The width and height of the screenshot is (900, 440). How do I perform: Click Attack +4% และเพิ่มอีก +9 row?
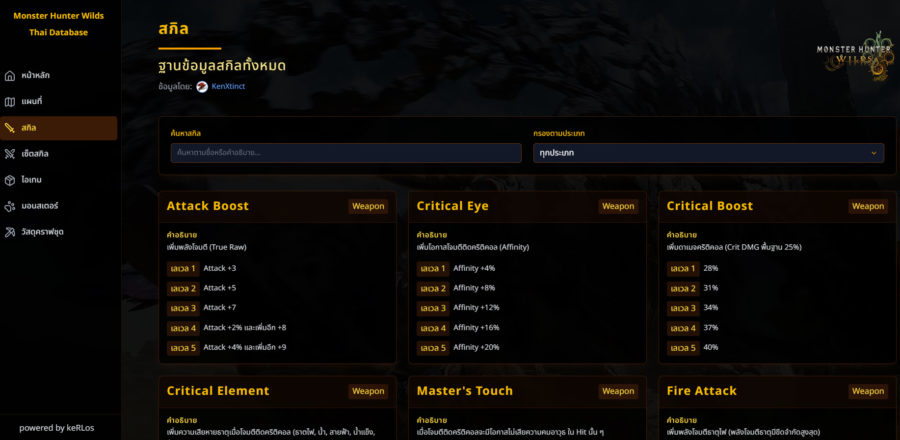tap(245, 347)
